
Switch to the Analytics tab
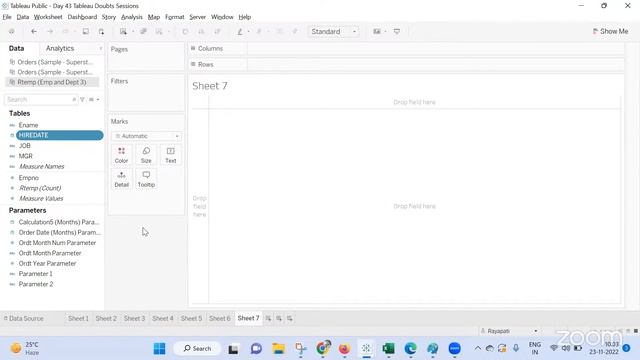pyautogui.click(x=60, y=48)
